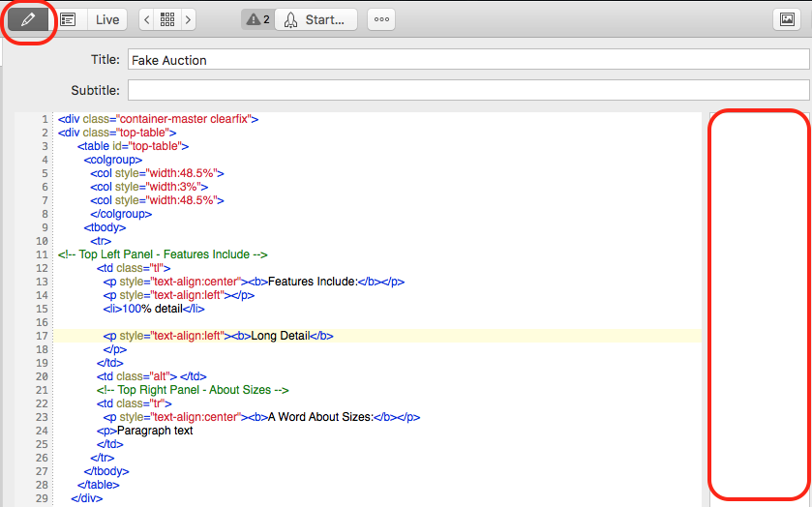Go to previous listing arrow
The width and height of the screenshot is (812, 507).
coord(146,19)
